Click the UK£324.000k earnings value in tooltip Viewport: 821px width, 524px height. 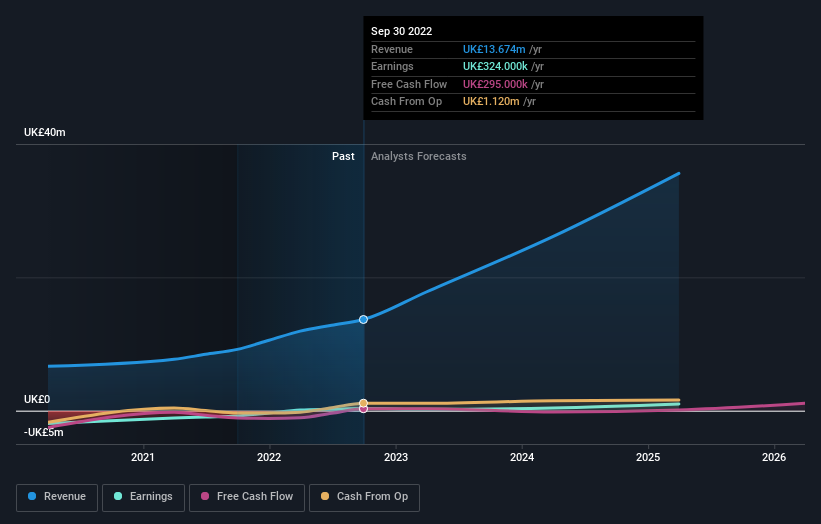coord(495,66)
